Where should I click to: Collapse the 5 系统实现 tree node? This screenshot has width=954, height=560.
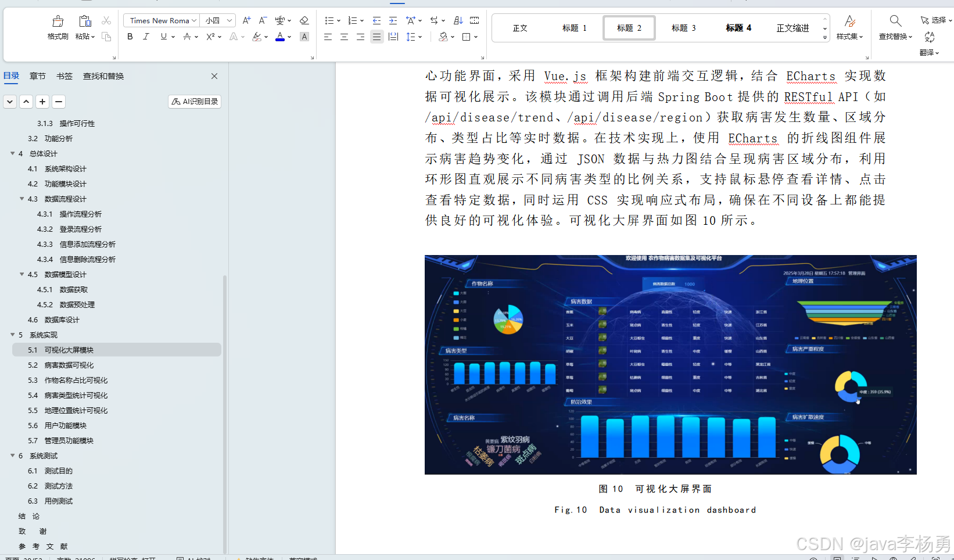point(12,335)
